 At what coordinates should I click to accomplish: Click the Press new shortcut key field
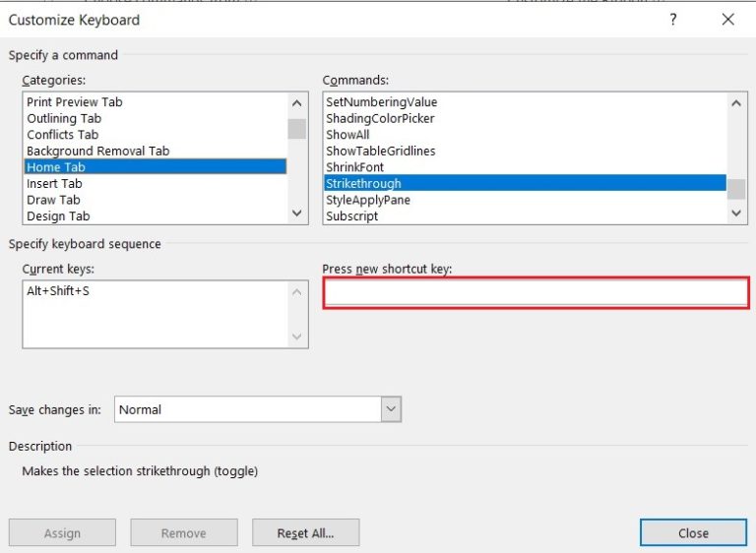pyautogui.click(x=535, y=293)
